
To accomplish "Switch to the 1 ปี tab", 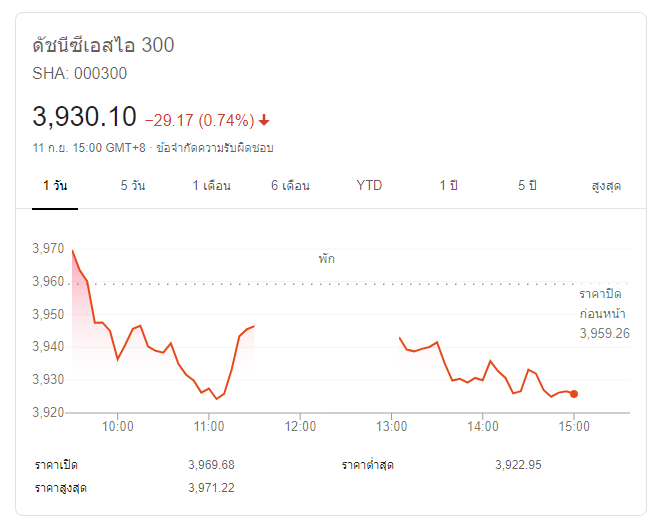I will click(x=448, y=186).
